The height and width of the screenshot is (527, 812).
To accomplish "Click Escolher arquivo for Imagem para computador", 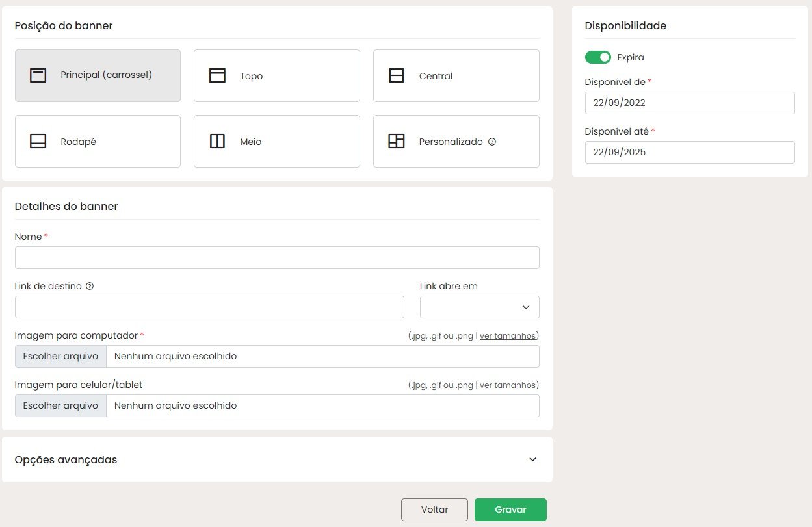I will pos(60,356).
